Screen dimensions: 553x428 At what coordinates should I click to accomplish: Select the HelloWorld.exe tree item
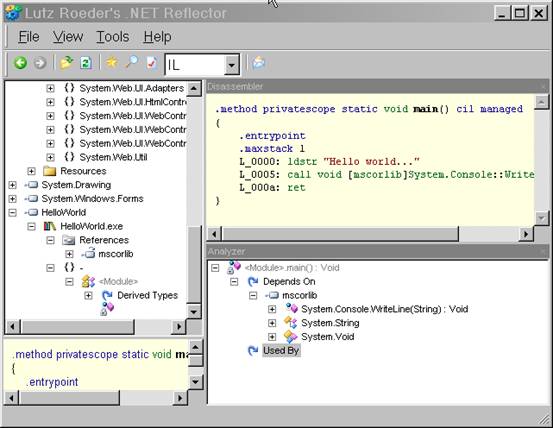tap(92, 226)
